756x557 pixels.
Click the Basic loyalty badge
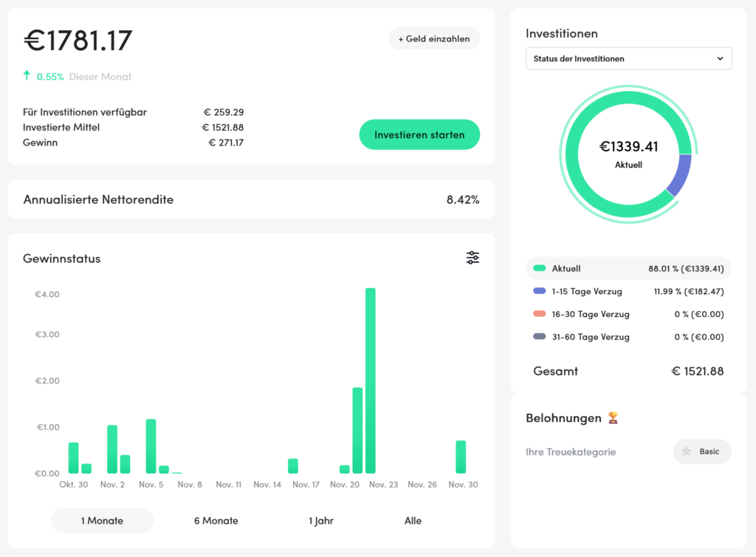(x=701, y=451)
